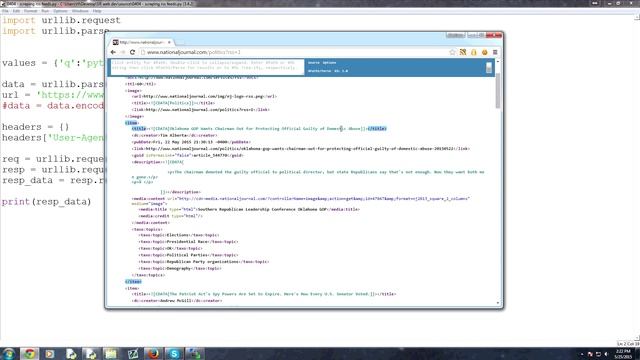Click the taxo:topics opening tag

(x=147, y=229)
